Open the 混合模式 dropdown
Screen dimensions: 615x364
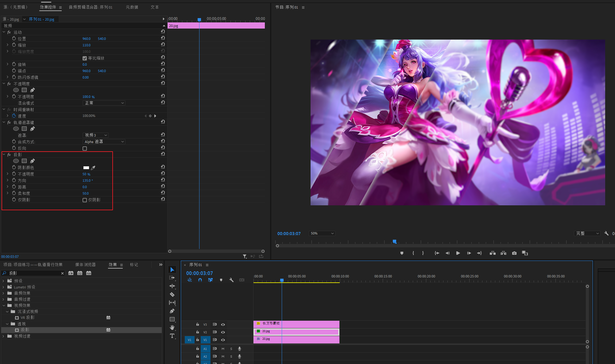[x=104, y=103]
